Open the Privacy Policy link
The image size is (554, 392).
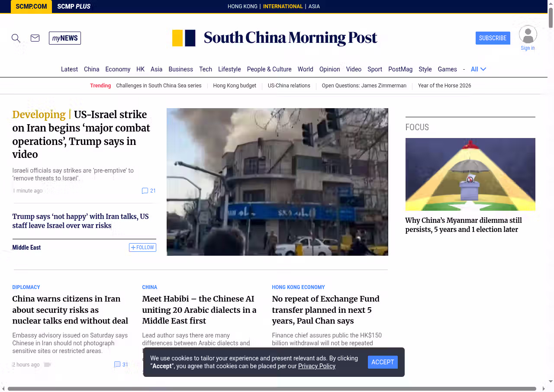coord(316,366)
